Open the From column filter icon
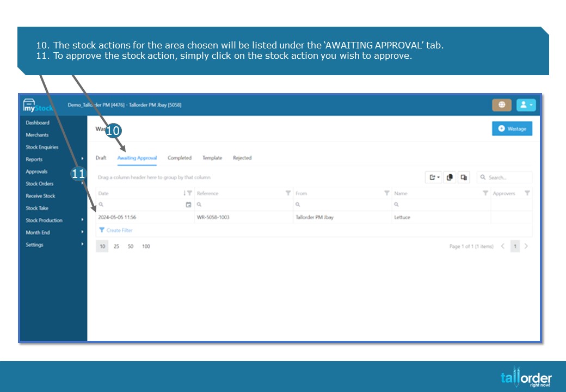The image size is (566, 392). 386,193
